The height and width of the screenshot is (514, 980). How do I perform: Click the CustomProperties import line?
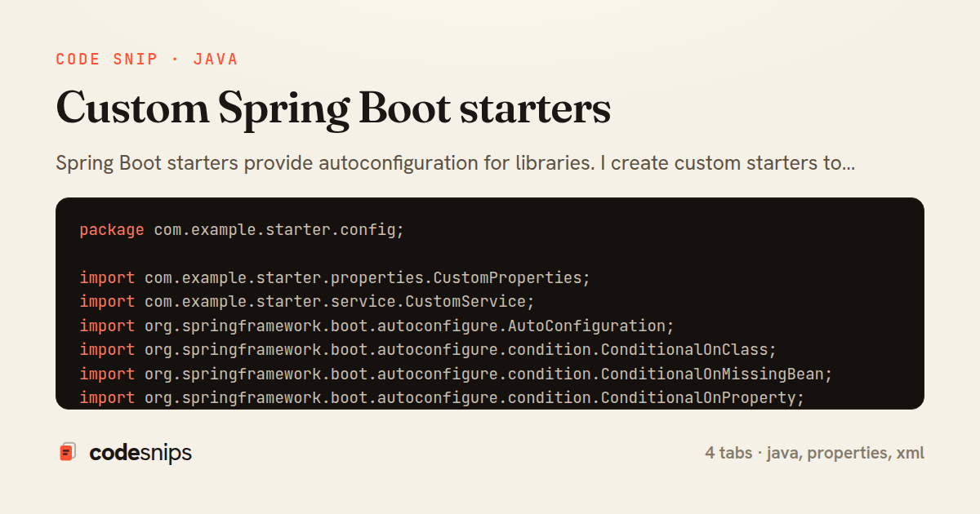coord(335,277)
